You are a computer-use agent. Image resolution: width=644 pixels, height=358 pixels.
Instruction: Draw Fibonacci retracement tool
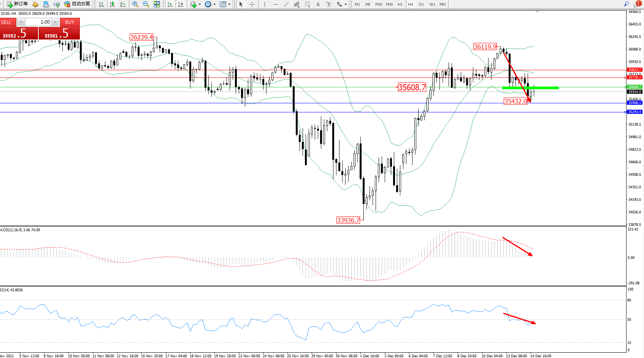click(x=307, y=4)
